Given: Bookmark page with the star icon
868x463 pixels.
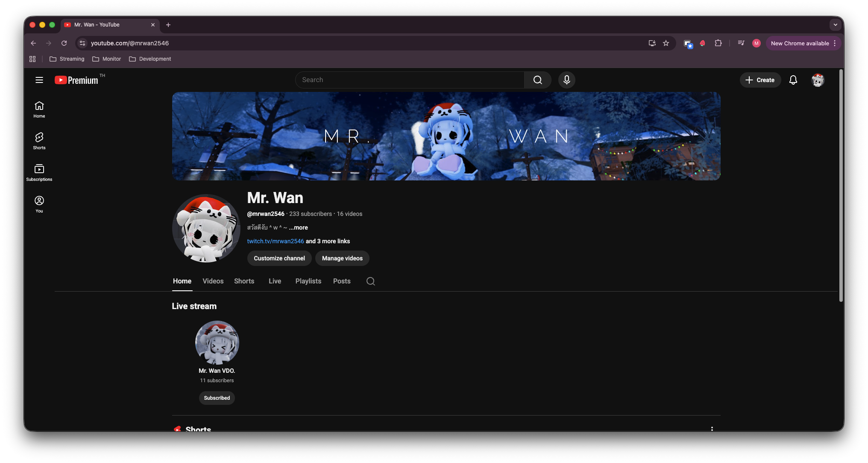Looking at the screenshot, I should click(666, 43).
